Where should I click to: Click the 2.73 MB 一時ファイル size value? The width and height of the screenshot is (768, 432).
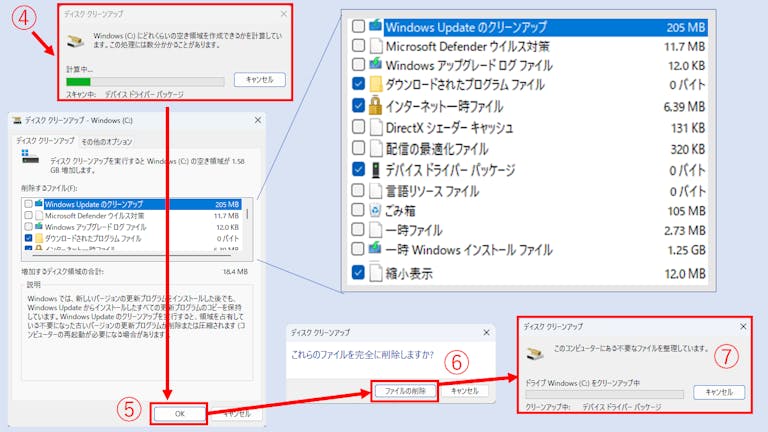coord(685,230)
